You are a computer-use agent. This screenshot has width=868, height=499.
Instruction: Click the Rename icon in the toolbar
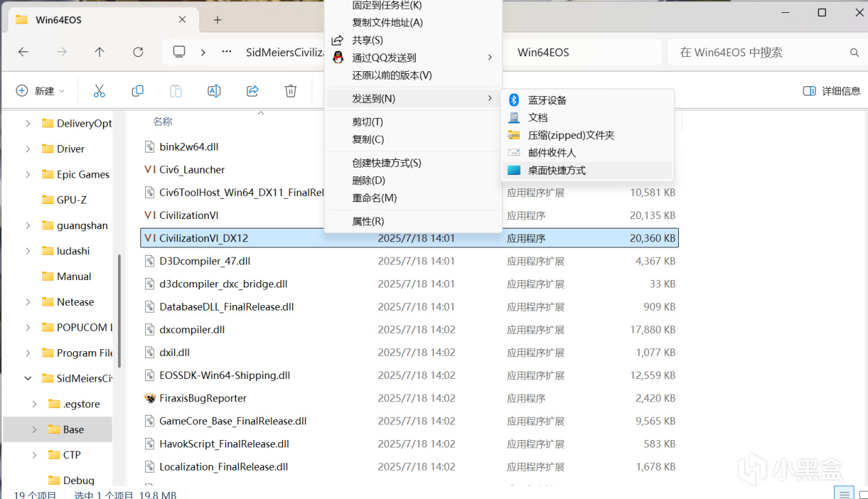(214, 91)
